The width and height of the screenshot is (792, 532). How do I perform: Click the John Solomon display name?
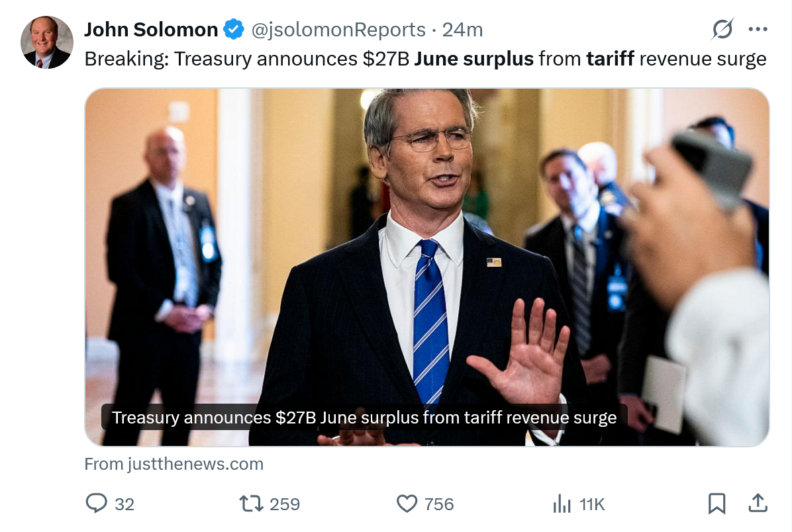click(151, 30)
